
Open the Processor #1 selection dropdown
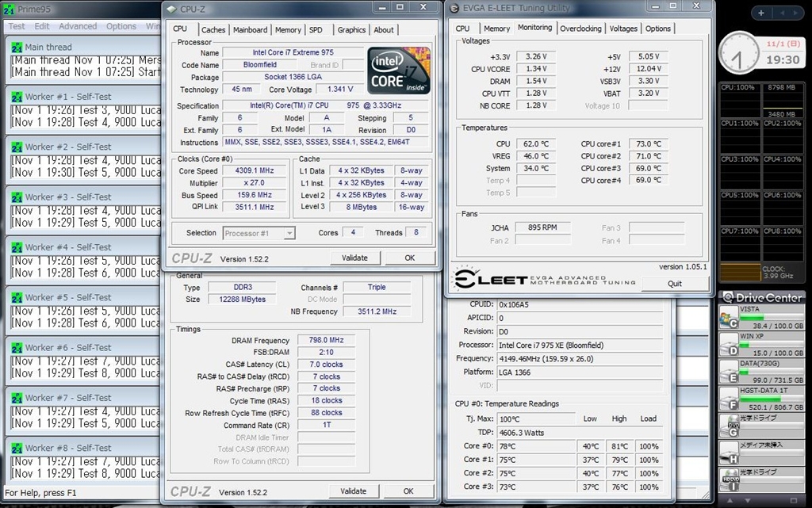pyautogui.click(x=259, y=233)
